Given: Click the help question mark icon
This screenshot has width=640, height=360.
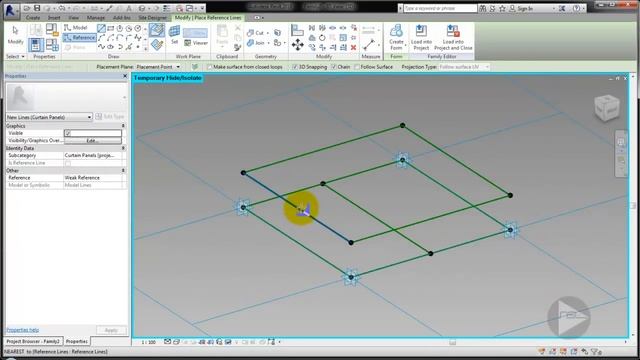Looking at the screenshot, I should pos(576,8).
